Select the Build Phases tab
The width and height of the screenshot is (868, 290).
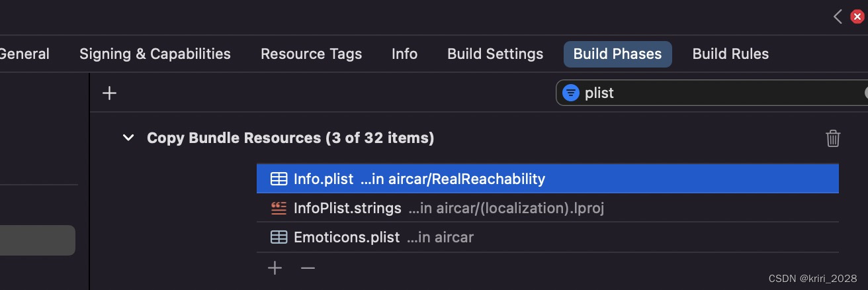coord(618,54)
